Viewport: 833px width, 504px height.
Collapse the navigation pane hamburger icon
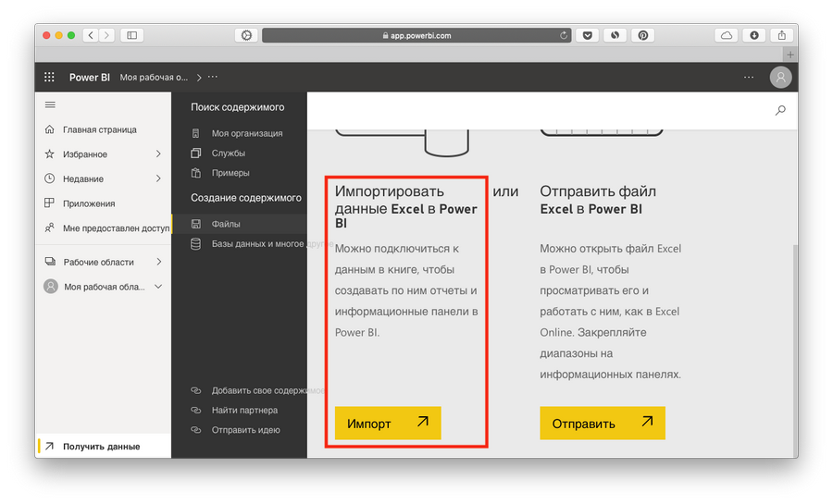click(x=50, y=105)
